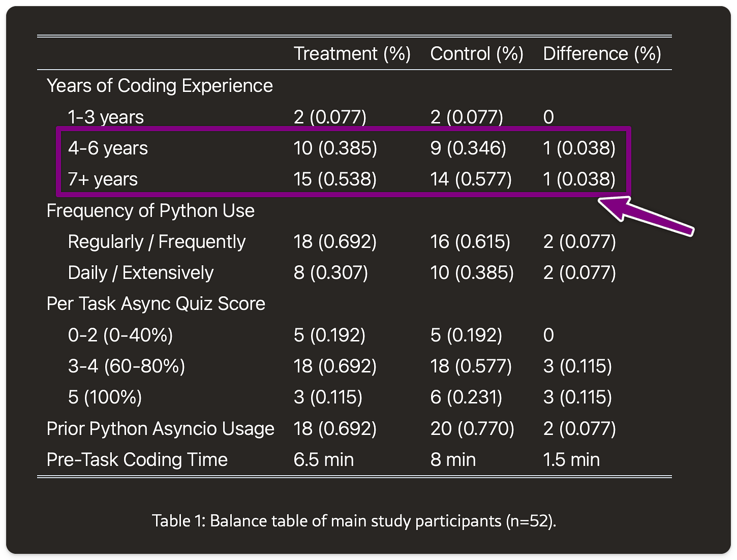Image resolution: width=737 pixels, height=560 pixels.
Task: Click the Regularly / Frequently row label
Action: (x=157, y=241)
